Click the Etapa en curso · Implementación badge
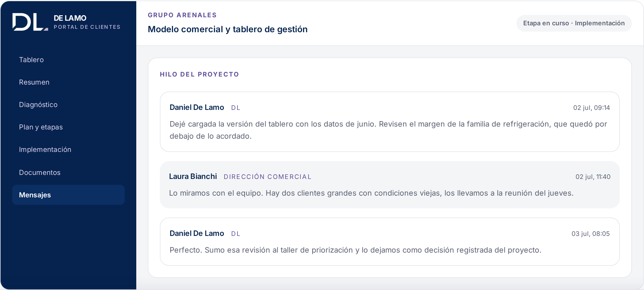Screen dimensions: 644x290 (574, 23)
